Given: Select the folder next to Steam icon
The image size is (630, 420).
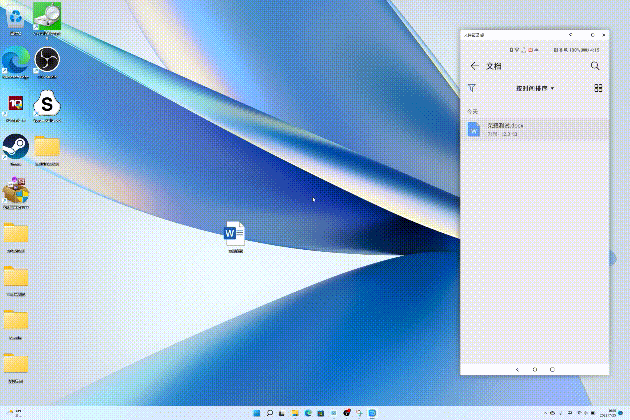Looking at the screenshot, I should click(47, 147).
